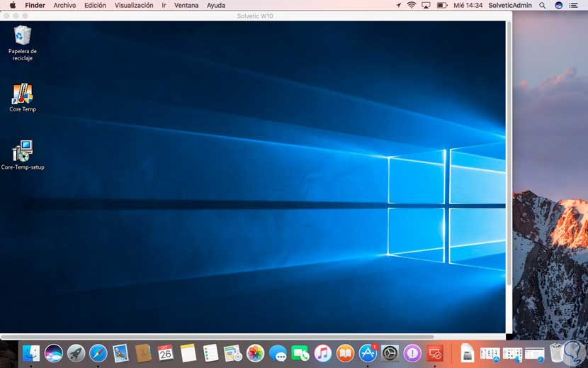Open Spotlight search magnifier
Image resolution: width=588 pixels, height=368 pixels.
coord(542,5)
